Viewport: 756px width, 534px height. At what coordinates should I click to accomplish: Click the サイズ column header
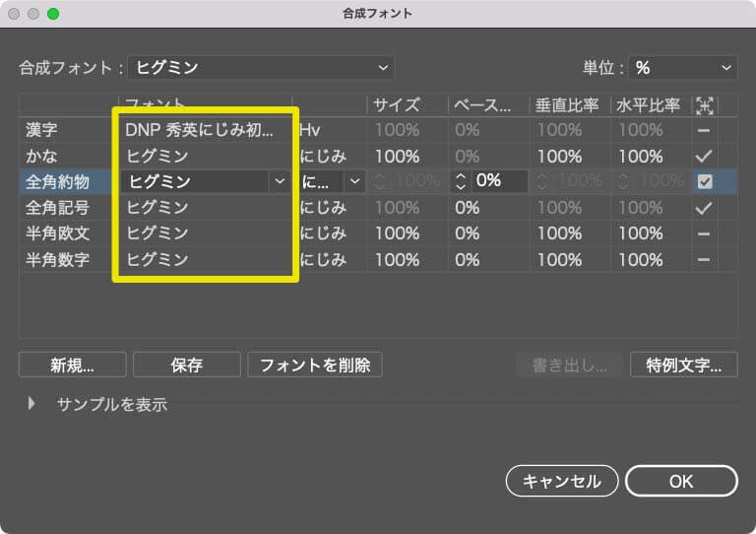point(397,104)
